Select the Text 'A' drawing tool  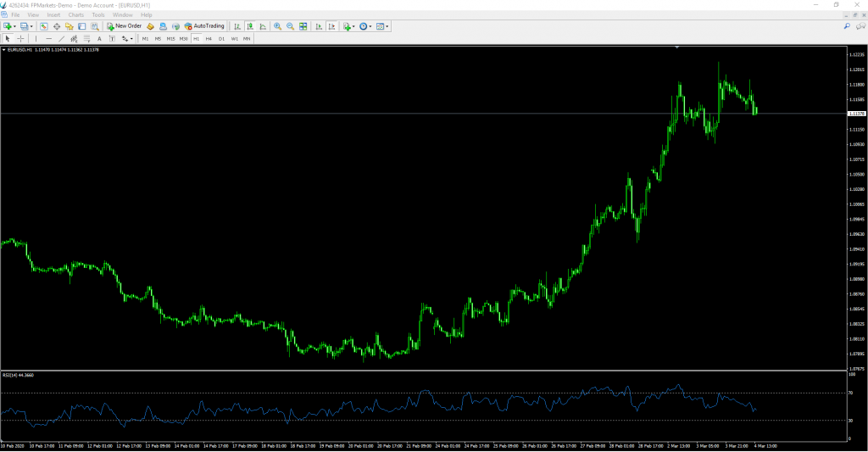(99, 39)
